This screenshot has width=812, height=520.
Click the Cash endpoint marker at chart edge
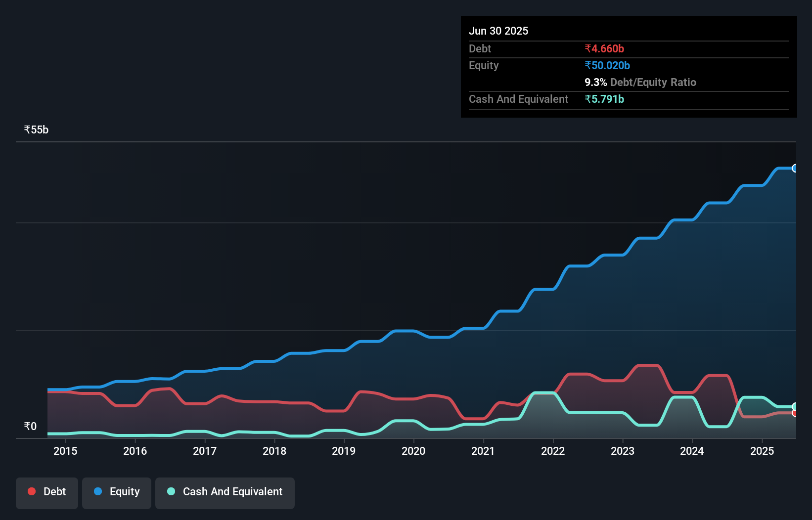click(x=795, y=407)
